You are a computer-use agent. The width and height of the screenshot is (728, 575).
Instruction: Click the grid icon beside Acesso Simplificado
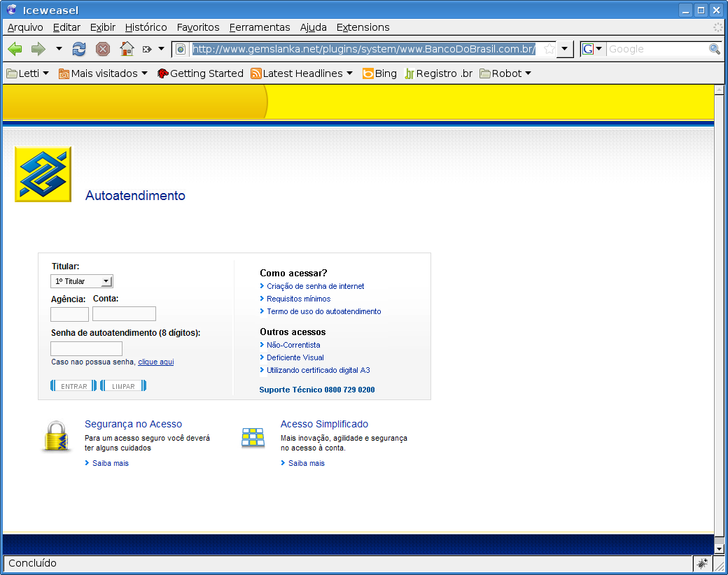coord(253,437)
